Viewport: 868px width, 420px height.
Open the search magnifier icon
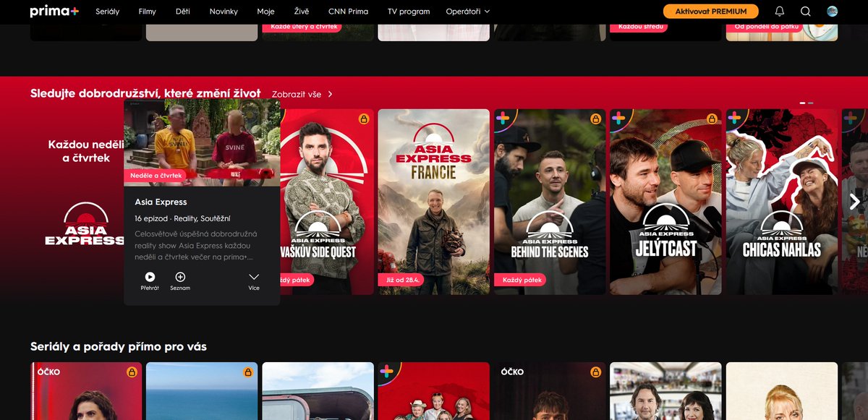(806, 12)
